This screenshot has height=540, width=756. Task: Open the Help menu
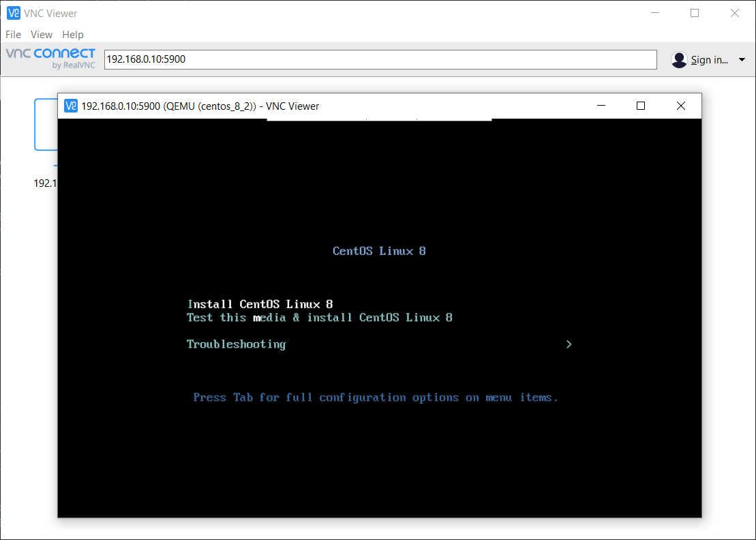tap(73, 35)
